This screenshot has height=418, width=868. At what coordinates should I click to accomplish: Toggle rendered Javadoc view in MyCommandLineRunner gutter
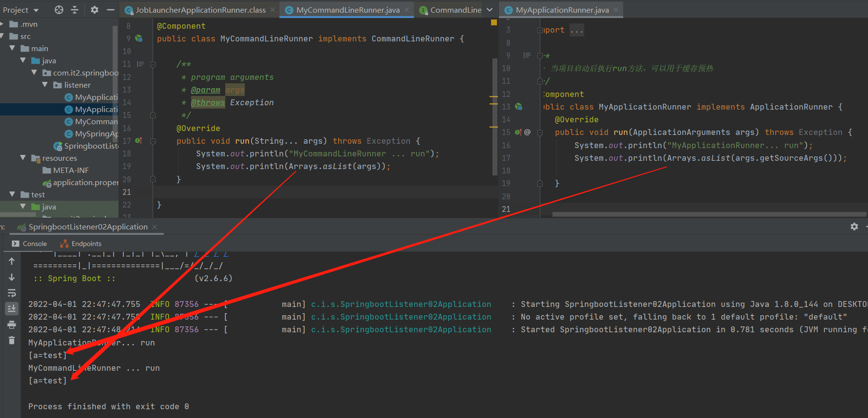point(140,64)
